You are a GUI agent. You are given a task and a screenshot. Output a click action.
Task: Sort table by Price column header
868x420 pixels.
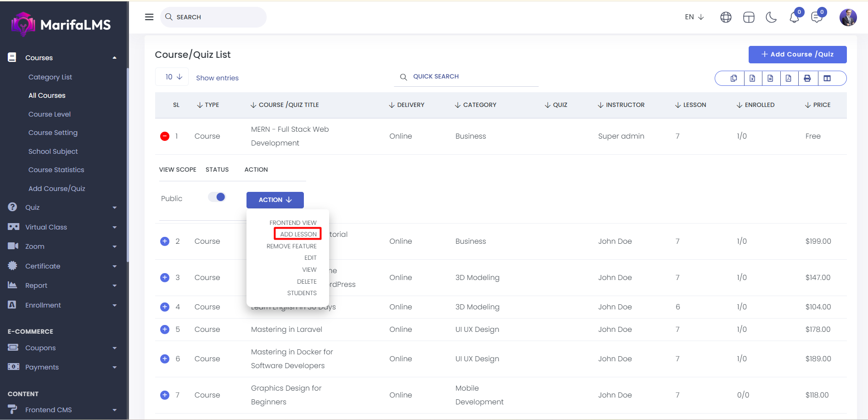click(818, 105)
